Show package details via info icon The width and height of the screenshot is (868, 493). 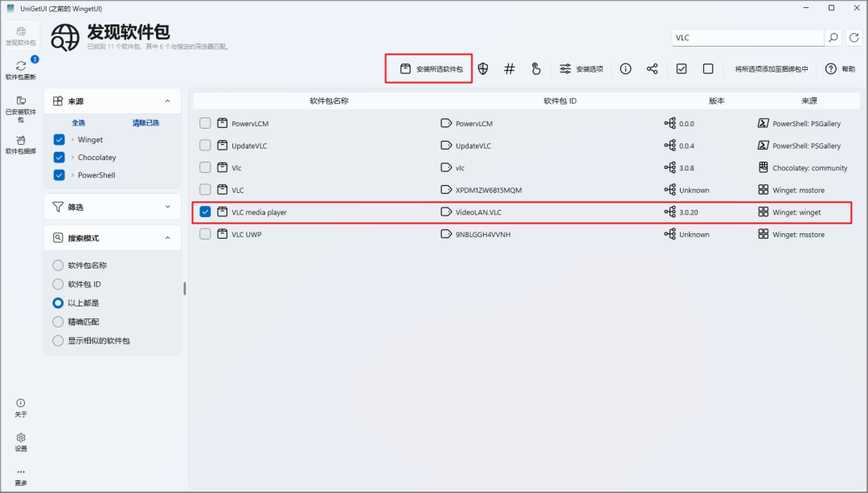pos(625,68)
